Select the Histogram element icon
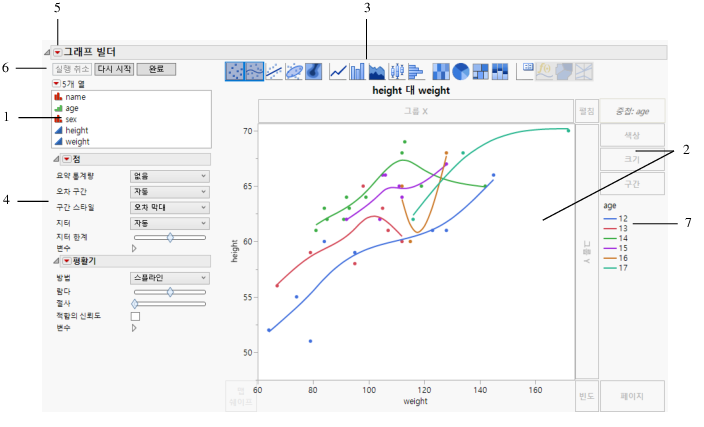Viewport: 704px width, 427px height. click(x=416, y=71)
